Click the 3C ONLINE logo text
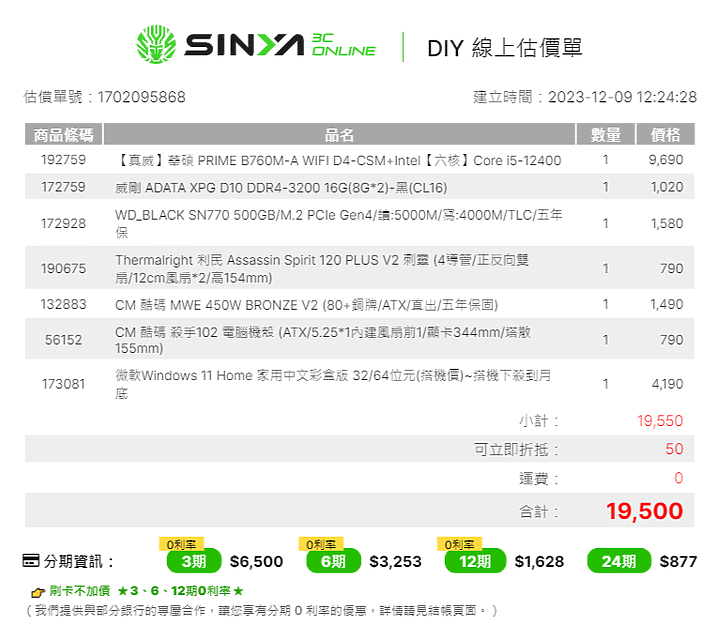The height and width of the screenshot is (641, 720). click(x=343, y=45)
